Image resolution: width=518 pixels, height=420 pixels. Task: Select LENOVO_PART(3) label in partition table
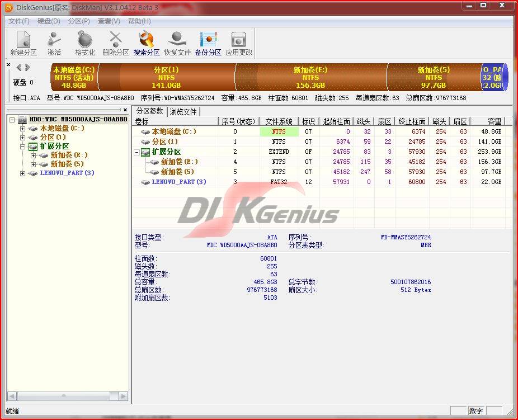click(179, 182)
